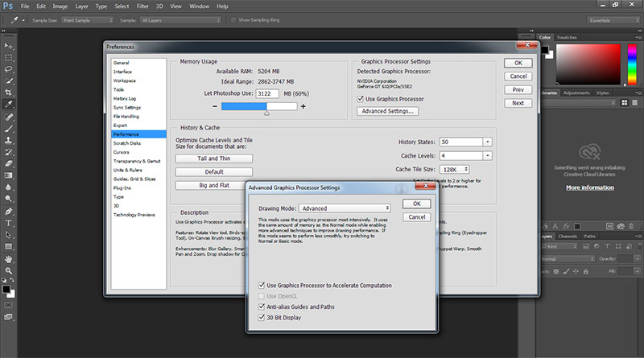
Task: Select the Pen tool
Action: pos(9,212)
